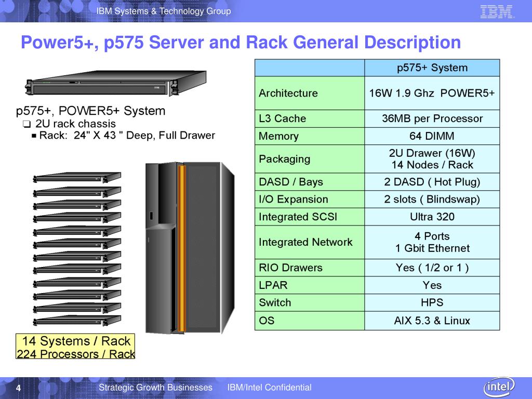532x399 pixels.
Task: Select the tall rack cabinet image
Action: [x=190, y=248]
